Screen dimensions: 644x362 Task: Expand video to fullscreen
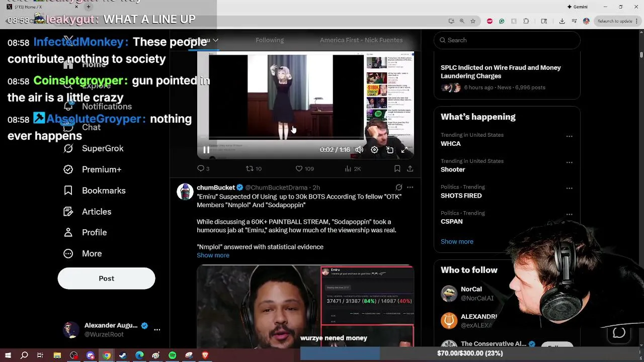pos(405,150)
